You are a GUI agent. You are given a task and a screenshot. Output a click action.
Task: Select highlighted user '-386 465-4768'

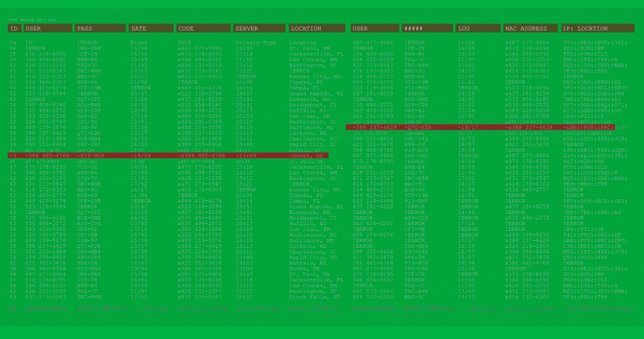coord(47,156)
